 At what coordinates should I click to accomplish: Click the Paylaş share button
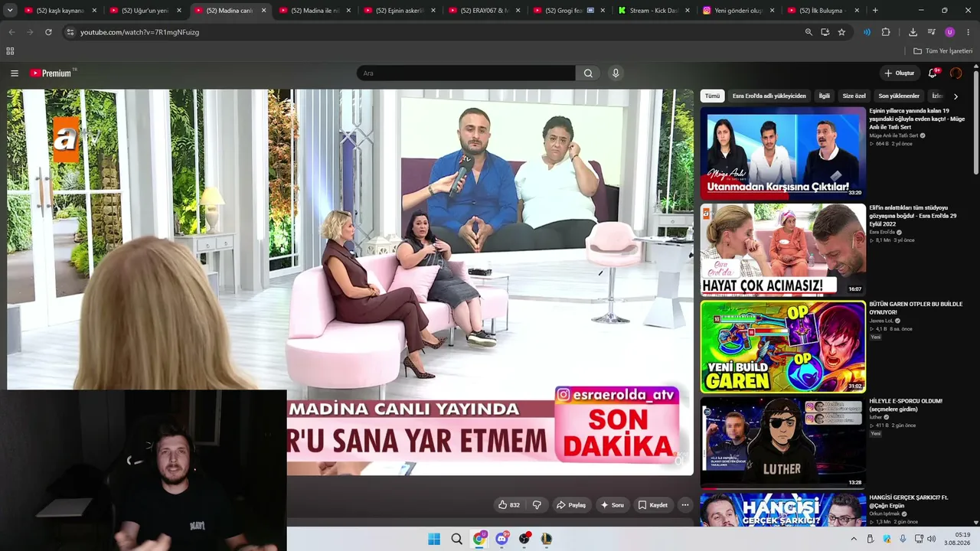(571, 505)
